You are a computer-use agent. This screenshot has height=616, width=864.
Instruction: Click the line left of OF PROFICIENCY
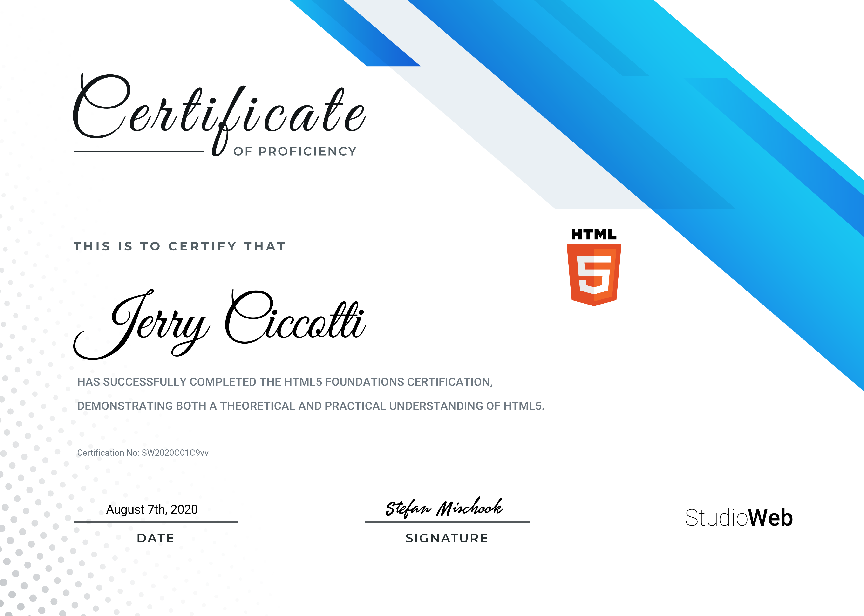pyautogui.click(x=138, y=151)
